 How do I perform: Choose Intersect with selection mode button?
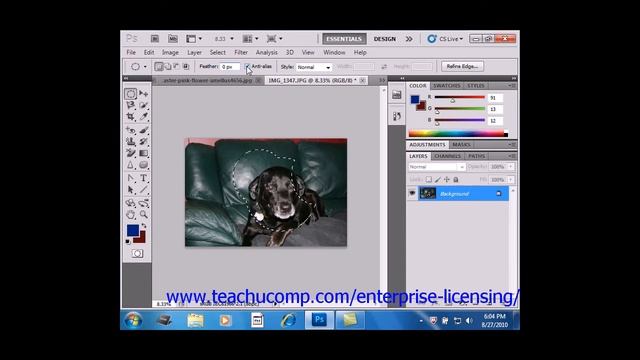tap(186, 66)
